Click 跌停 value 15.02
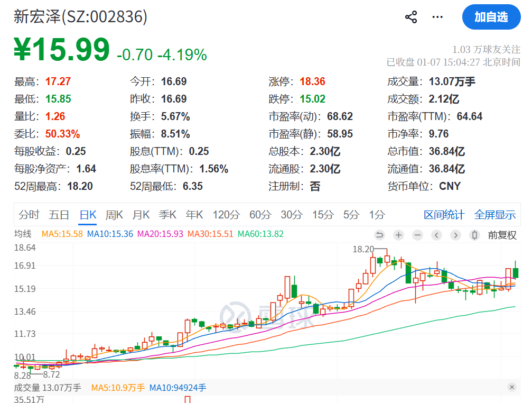This screenshot has height=403, width=532. pos(312,99)
